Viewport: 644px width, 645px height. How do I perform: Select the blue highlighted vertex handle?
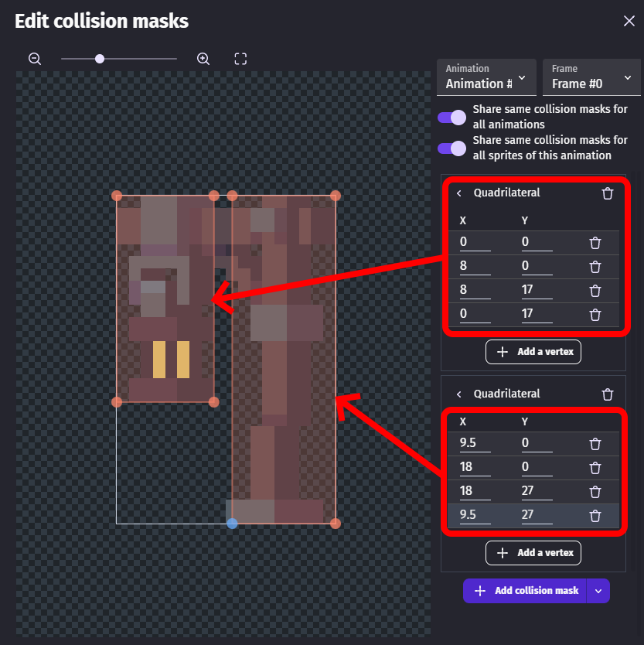[232, 524]
